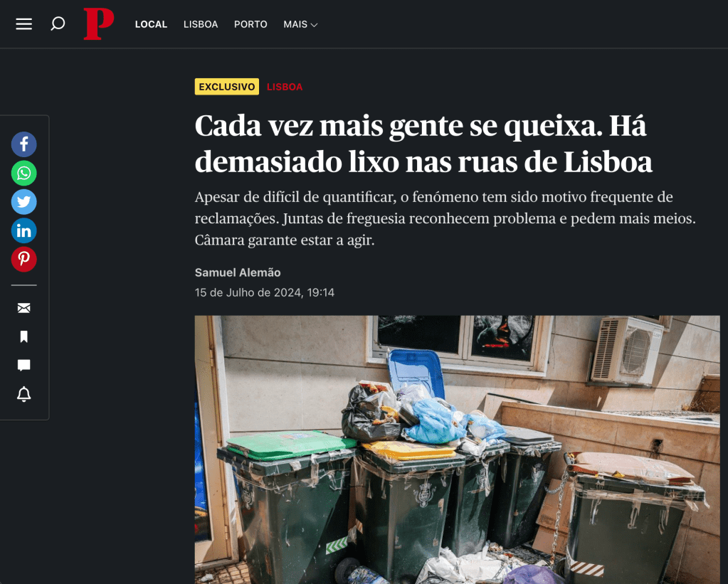Open the garbage bins article photo
The width and height of the screenshot is (728, 584).
pos(458,450)
